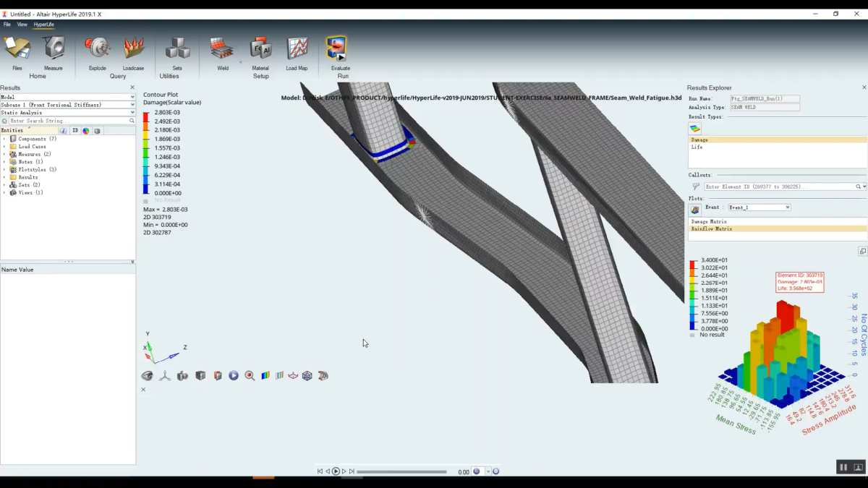Play the animation
Image resolution: width=868 pixels, height=488 pixels.
pos(336,471)
